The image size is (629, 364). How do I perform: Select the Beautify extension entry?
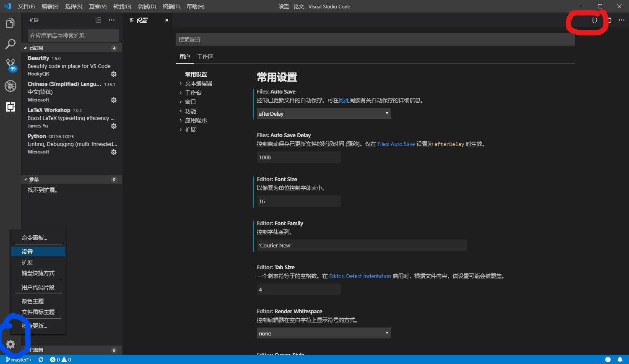point(72,66)
